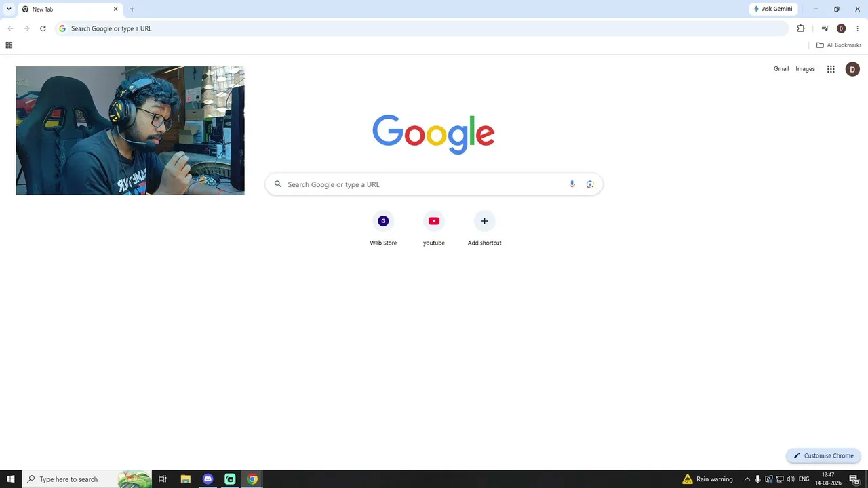Open the Images link
This screenshot has width=868, height=488.
point(805,69)
